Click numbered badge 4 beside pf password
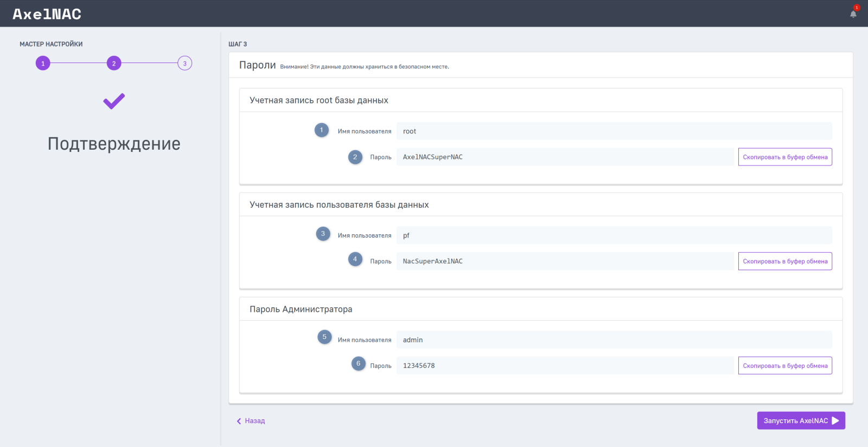Screen dimensions: 868x447 point(355,259)
